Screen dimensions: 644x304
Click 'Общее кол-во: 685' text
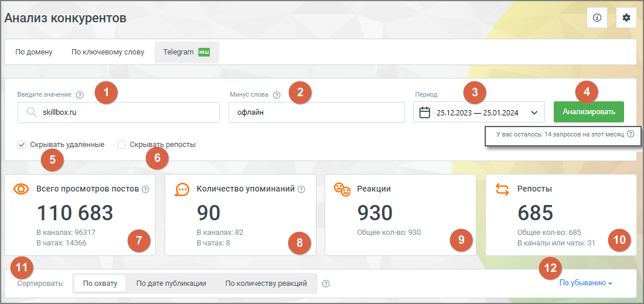tap(549, 233)
